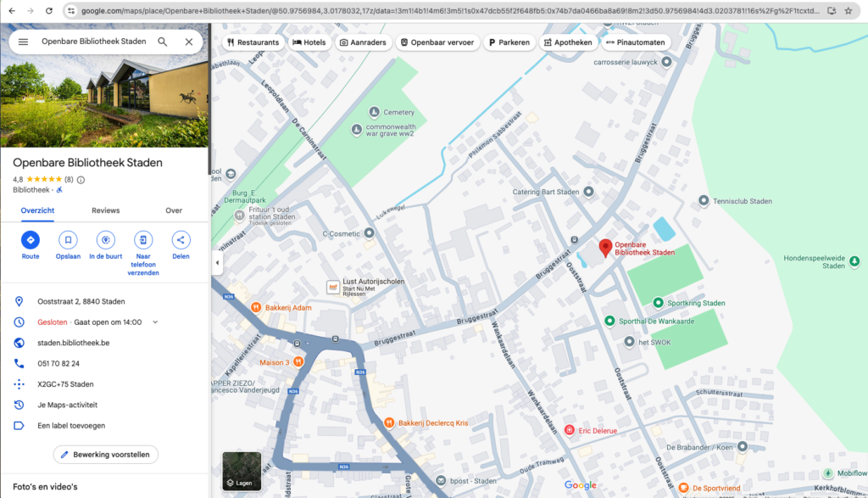Expand opening hours dropdown

(155, 322)
